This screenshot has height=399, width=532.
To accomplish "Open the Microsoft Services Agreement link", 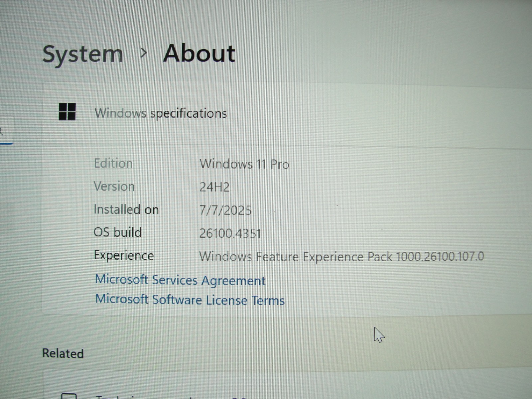I will pyautogui.click(x=180, y=280).
